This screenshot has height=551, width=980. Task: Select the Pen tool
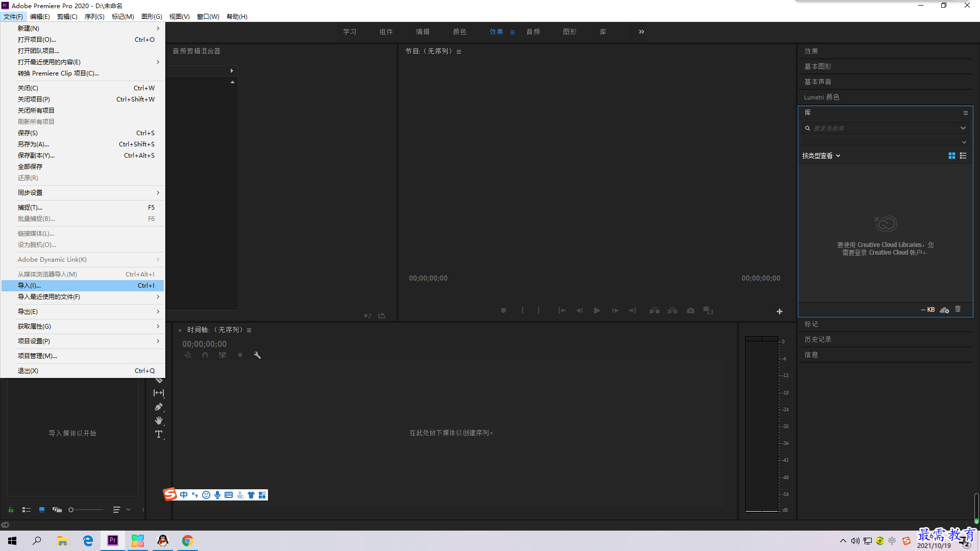159,407
